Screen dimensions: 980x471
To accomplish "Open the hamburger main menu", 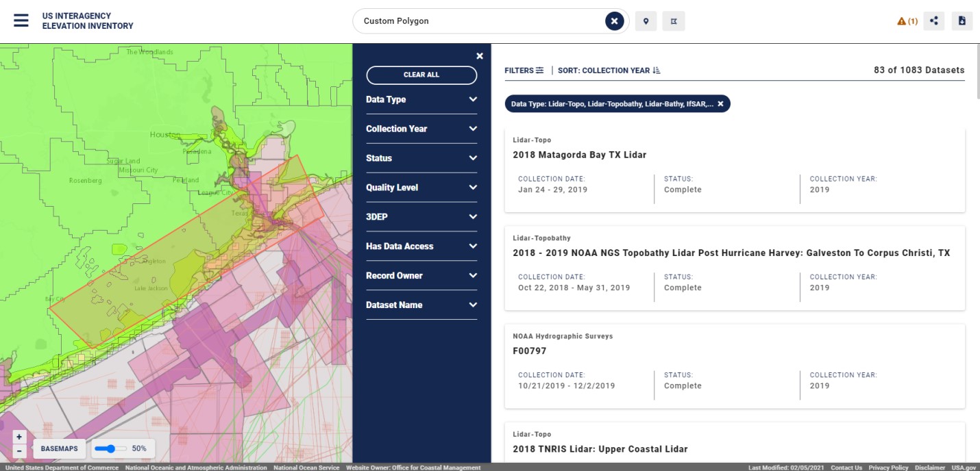I will point(21,21).
